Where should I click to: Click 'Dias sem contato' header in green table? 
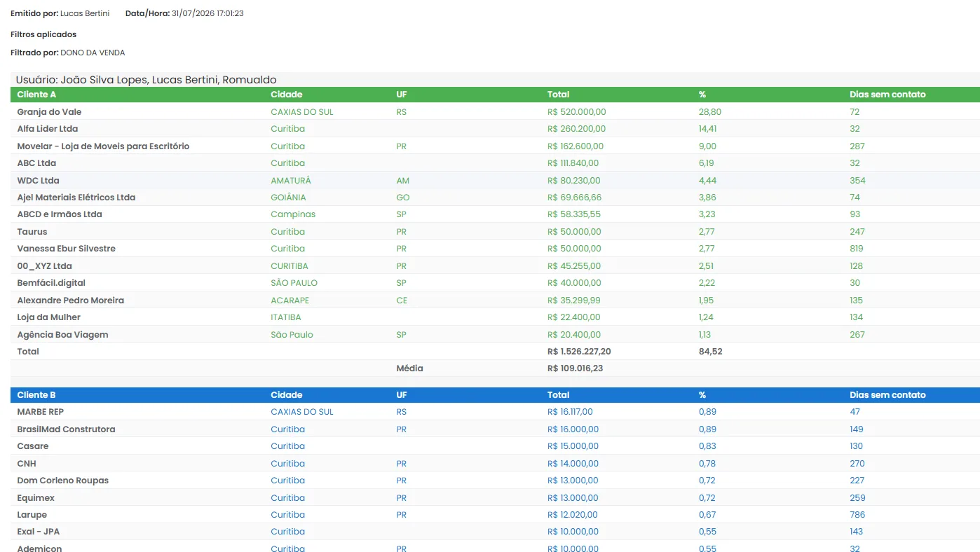[887, 95]
